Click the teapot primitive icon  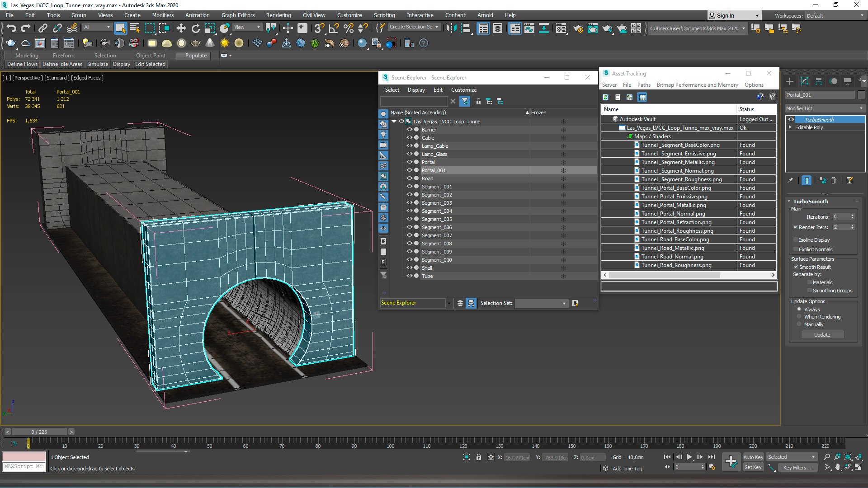coord(195,43)
